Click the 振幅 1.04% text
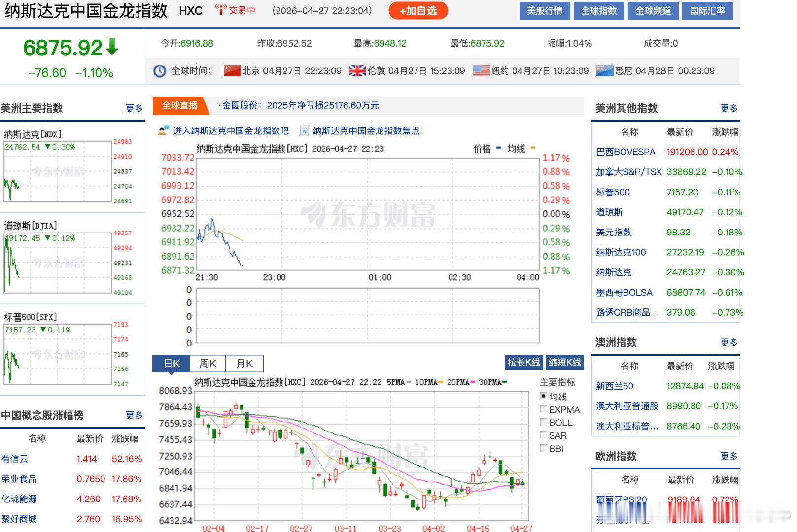 coord(569,43)
